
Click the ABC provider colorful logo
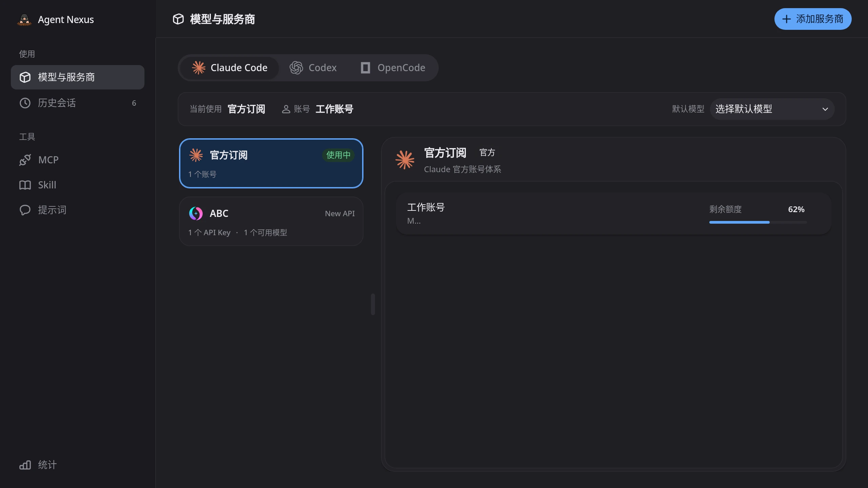tap(196, 213)
